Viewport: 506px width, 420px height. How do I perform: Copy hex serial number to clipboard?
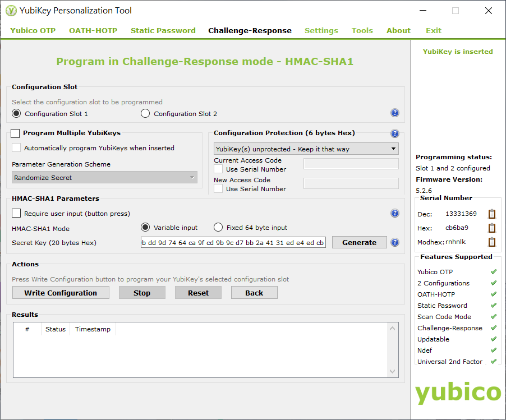pyautogui.click(x=492, y=228)
